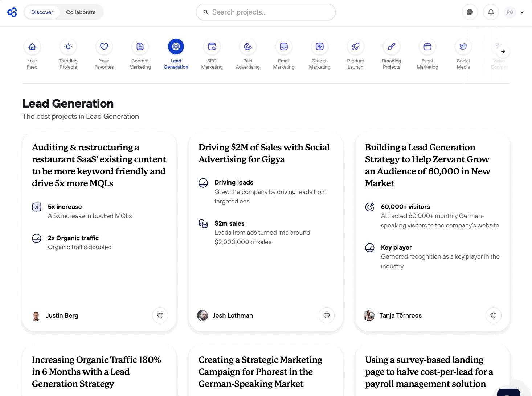This screenshot has width=532, height=396.
Task: Open notifications bell icon
Action: pos(491,12)
